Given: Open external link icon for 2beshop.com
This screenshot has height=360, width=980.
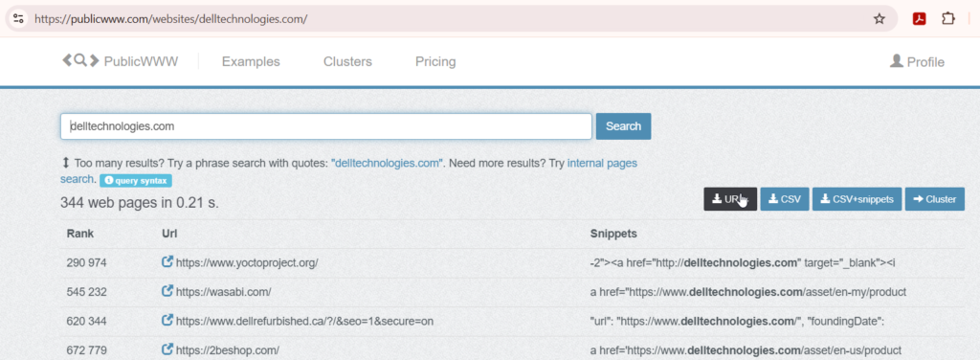Looking at the screenshot, I should point(167,349).
